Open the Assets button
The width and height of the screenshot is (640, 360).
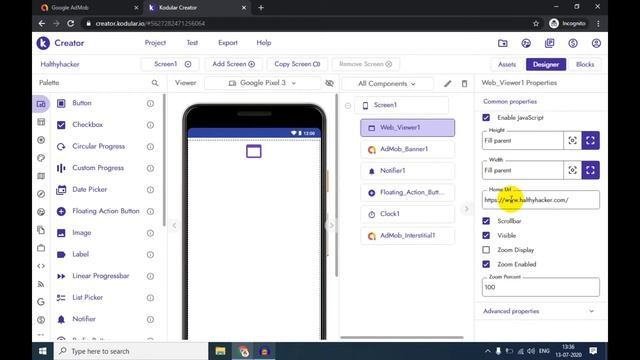pyautogui.click(x=507, y=64)
